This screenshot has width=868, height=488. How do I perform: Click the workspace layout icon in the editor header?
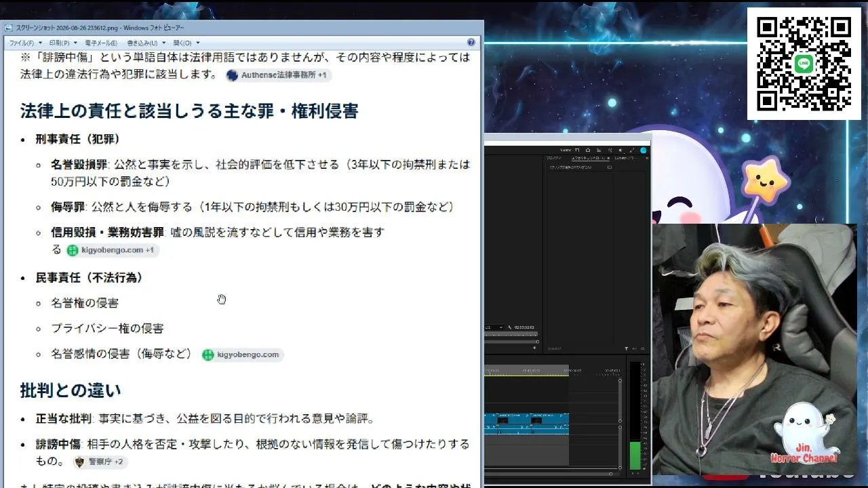pos(577,150)
